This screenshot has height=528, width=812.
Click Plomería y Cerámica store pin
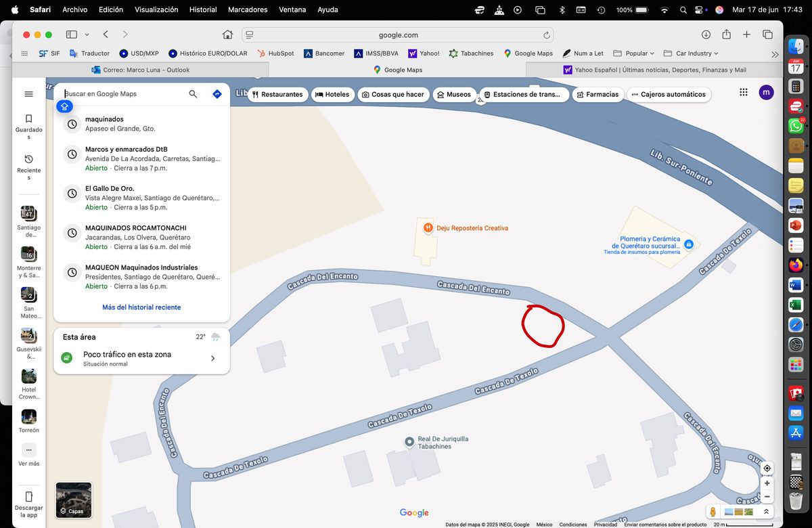pos(688,244)
